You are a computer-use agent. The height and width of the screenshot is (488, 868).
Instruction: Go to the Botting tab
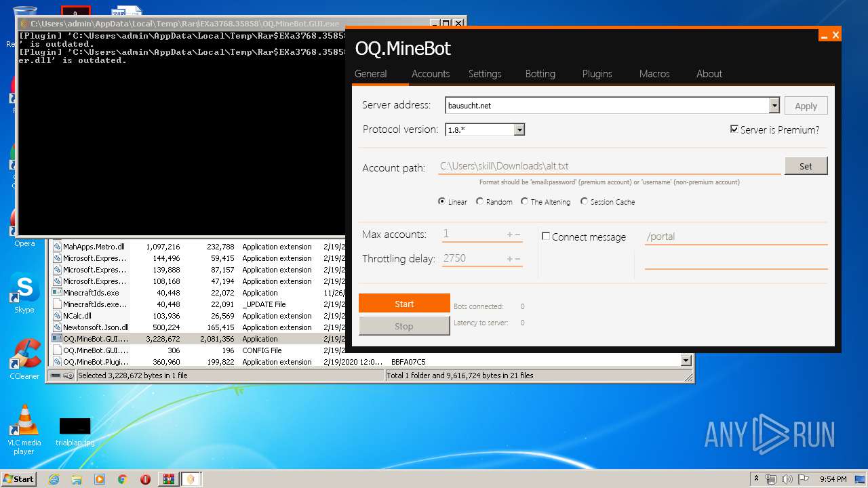(540, 74)
